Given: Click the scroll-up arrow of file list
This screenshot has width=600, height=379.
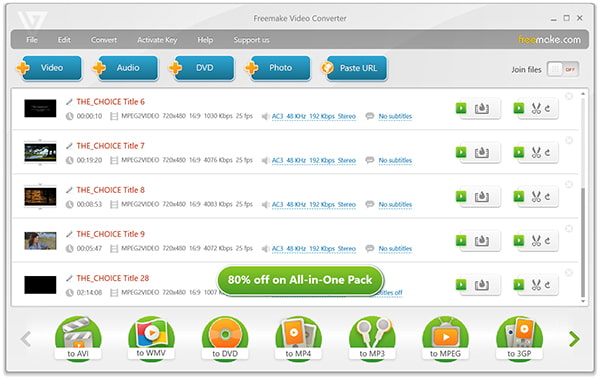Looking at the screenshot, I should [583, 93].
